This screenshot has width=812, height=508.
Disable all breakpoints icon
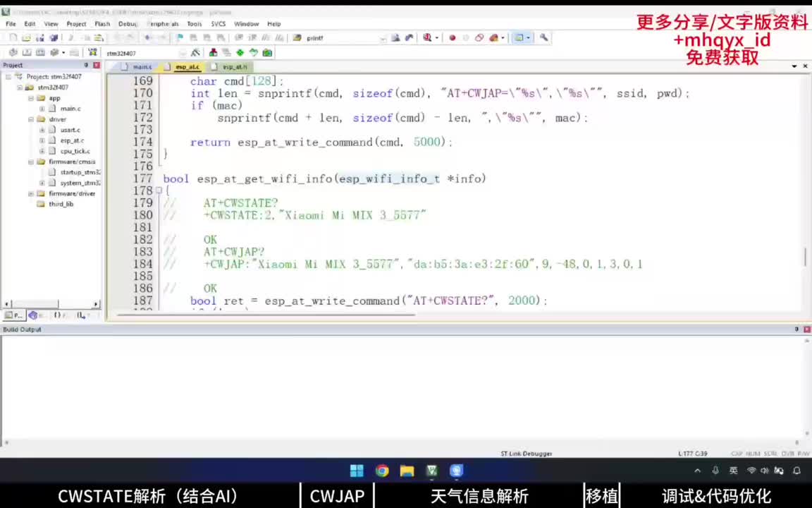point(479,38)
